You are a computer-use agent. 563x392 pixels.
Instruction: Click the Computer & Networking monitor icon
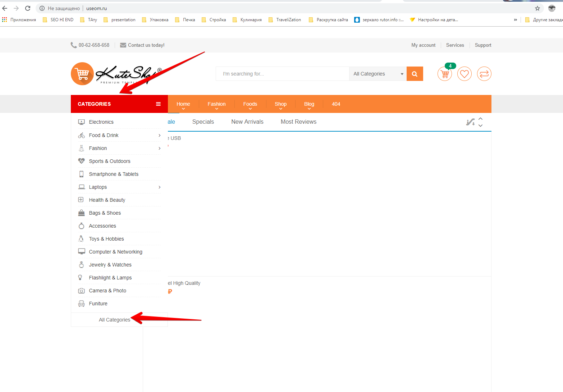82,251
